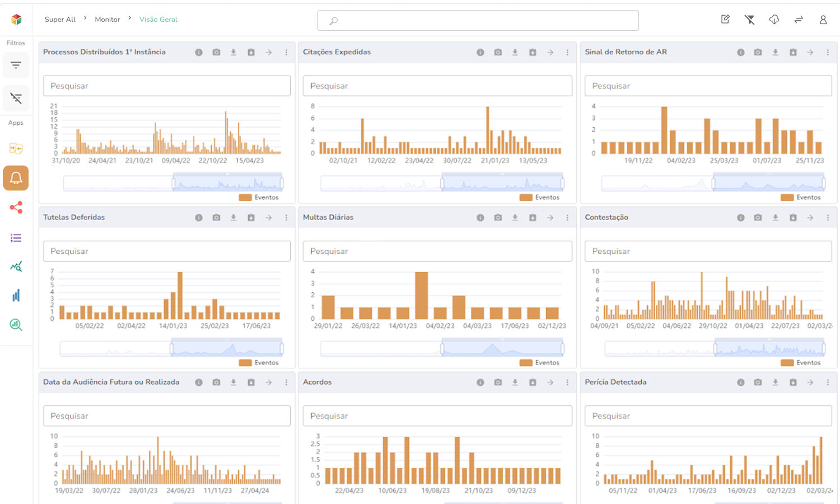This screenshot has height=504, width=840.
Task: Click the arrow icon on Tutelas Deferidas
Action: (x=269, y=217)
